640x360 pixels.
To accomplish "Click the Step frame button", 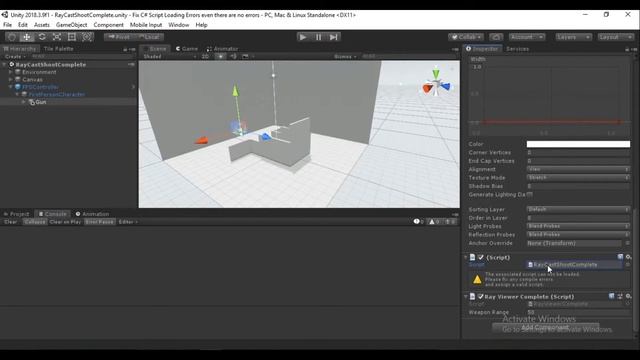I will (333, 37).
